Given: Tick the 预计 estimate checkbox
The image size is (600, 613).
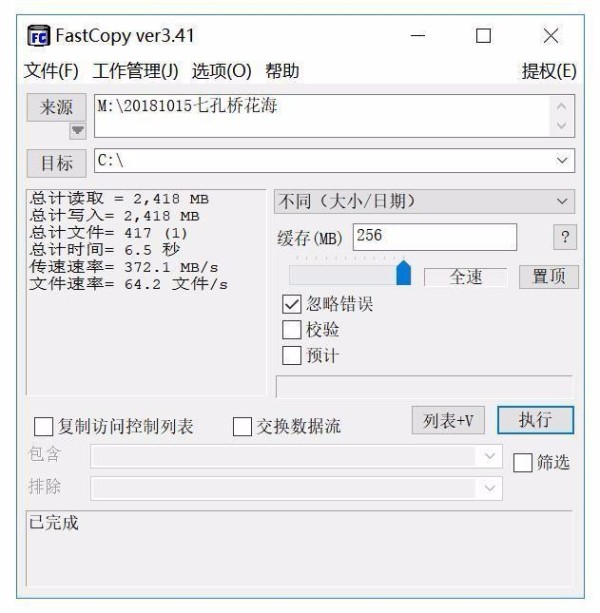Looking at the screenshot, I should click(x=292, y=355).
